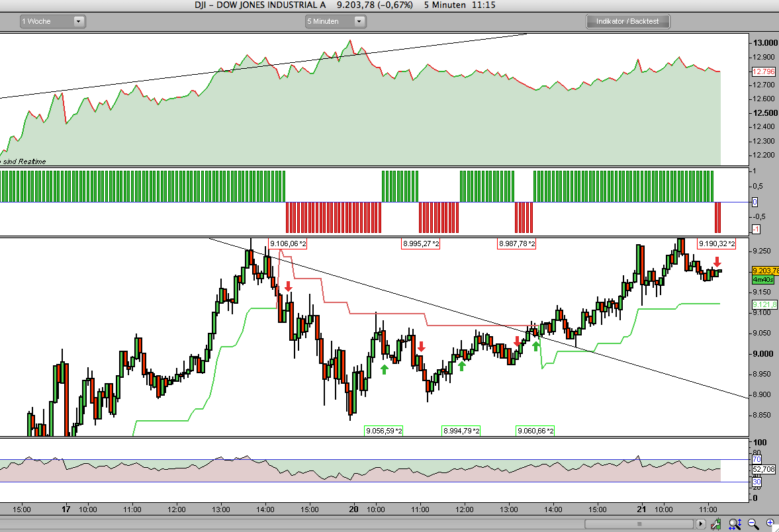Click the buy signal label 9.056,59 *2
This screenshot has height=532, width=779.
point(384,431)
